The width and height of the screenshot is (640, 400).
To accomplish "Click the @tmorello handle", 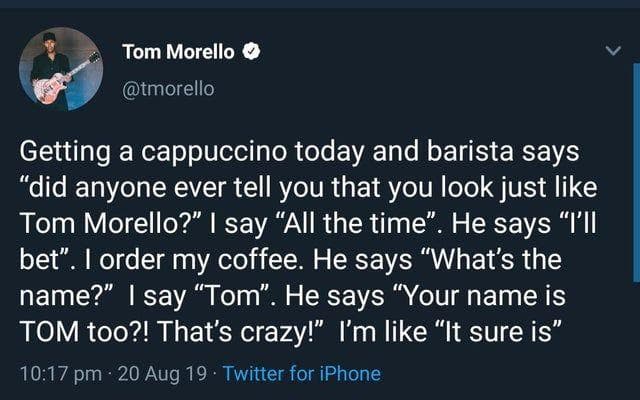I will [x=167, y=88].
